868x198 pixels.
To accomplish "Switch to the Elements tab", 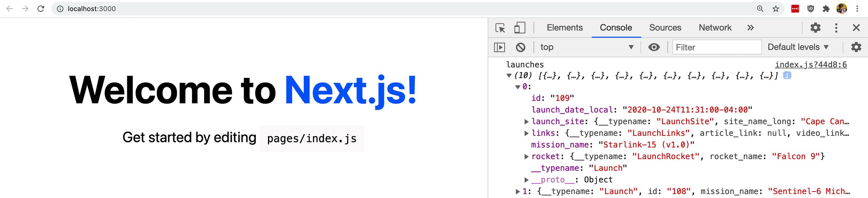I will pos(565,28).
